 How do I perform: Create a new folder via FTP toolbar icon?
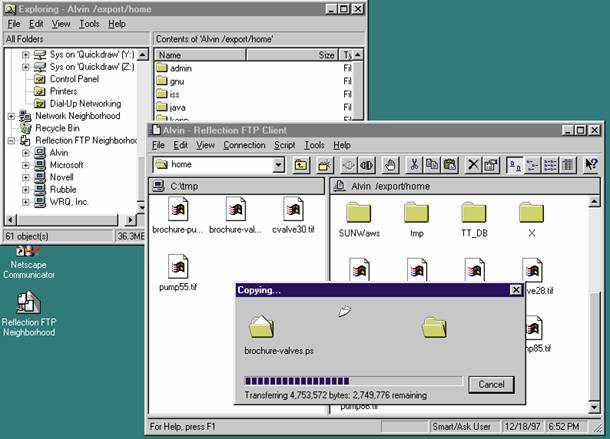point(324,165)
